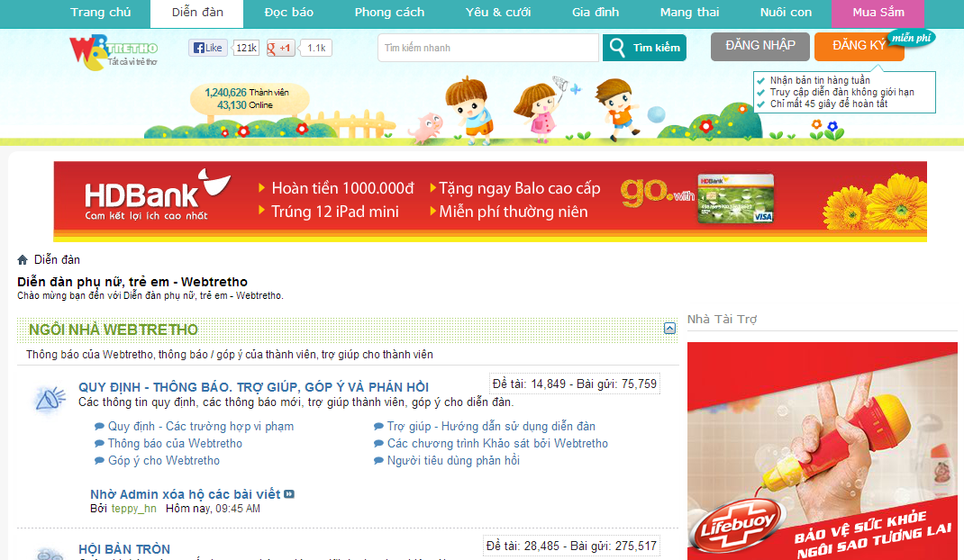Image resolution: width=964 pixels, height=560 pixels.
Task: Open the Đọc báo tab
Action: [289, 13]
